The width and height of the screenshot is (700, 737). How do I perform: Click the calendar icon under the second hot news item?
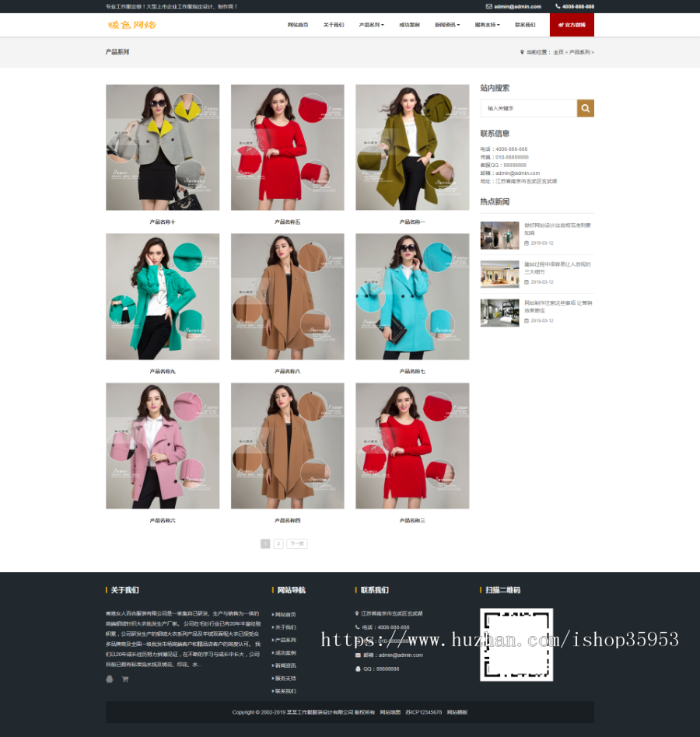pyautogui.click(x=527, y=282)
